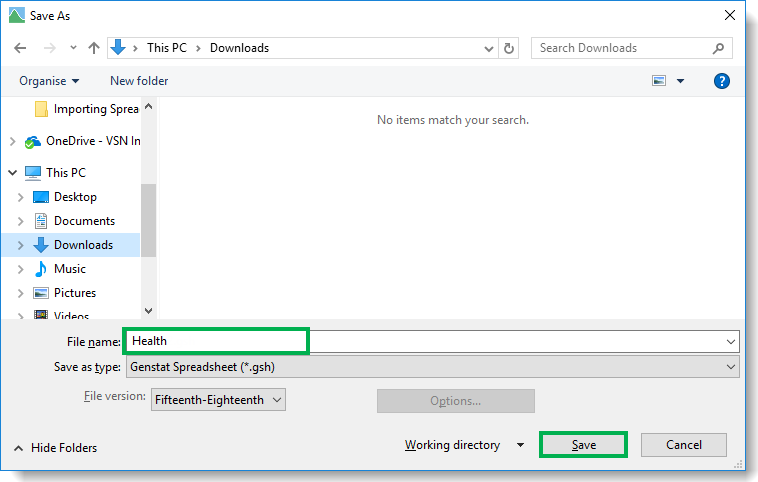This screenshot has width=758, height=482.
Task: Select the Music folder in sidebar
Action: pyautogui.click(x=69, y=269)
